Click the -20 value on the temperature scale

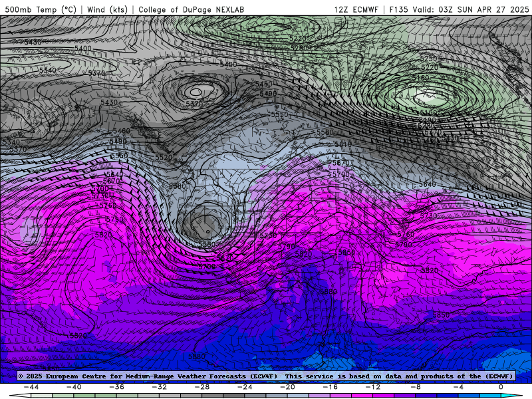tap(288, 387)
